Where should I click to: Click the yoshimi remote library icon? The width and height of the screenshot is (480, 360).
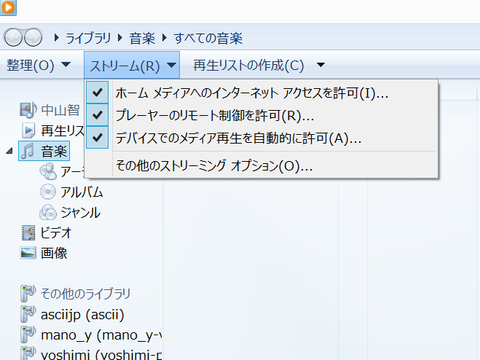pos(28,353)
